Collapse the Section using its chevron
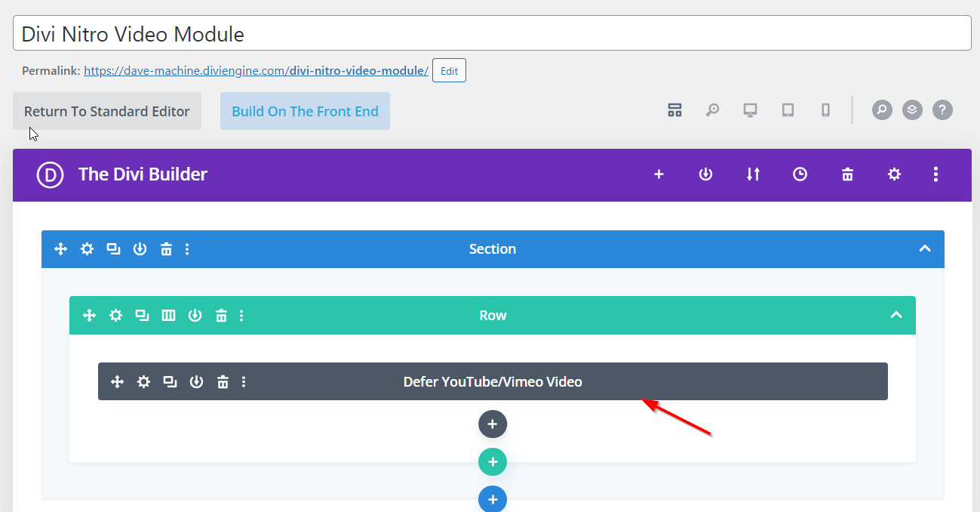This screenshot has width=980, height=512. click(925, 248)
